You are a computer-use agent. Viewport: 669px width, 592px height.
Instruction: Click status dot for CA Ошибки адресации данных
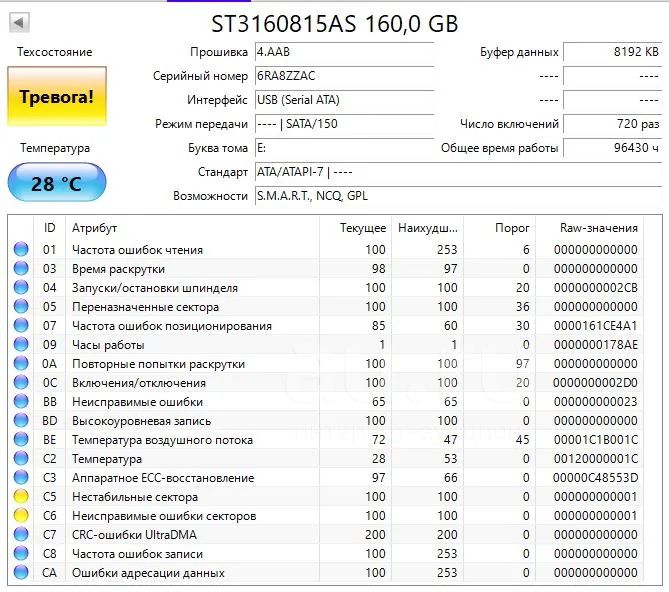pyautogui.click(x=21, y=572)
